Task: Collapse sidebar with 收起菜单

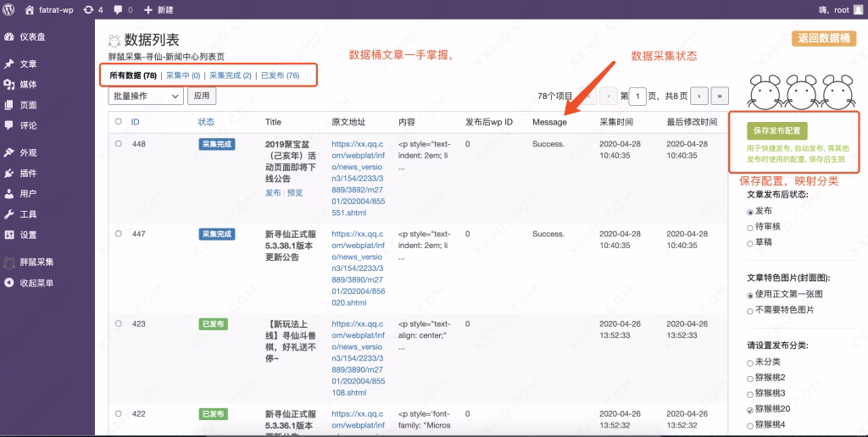Action: pos(36,283)
